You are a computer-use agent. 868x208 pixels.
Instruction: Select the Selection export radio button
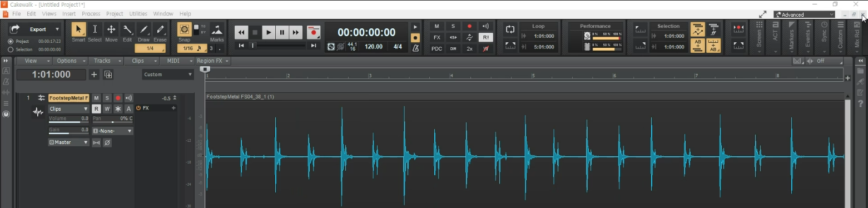[11, 49]
